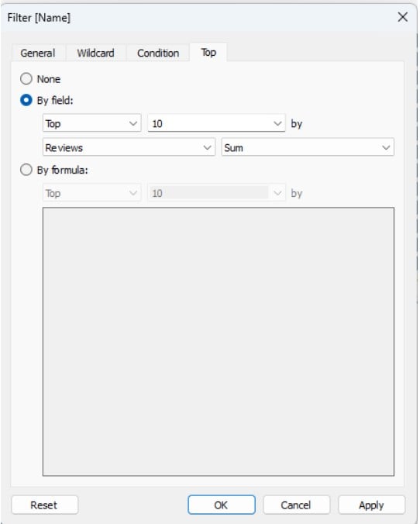This screenshot has width=420, height=524.
Task: Click inside the 10 value field
Action: tap(210, 123)
